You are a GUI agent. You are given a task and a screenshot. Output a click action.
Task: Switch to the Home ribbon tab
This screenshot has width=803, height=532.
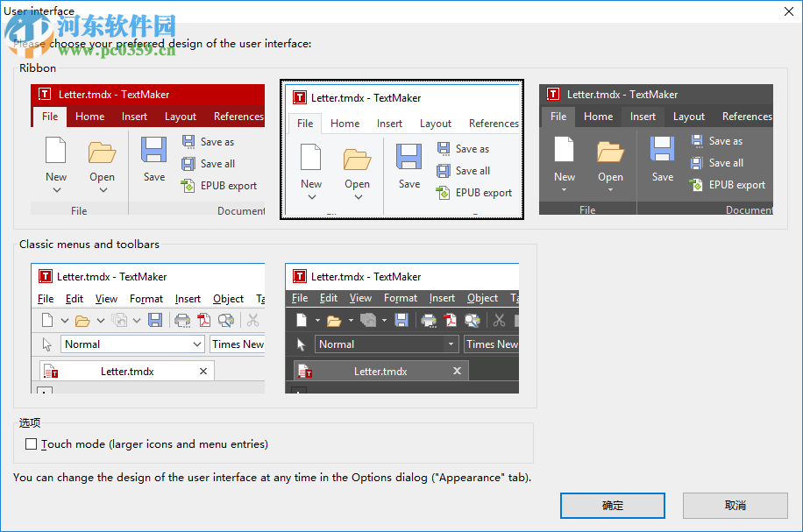pos(345,123)
